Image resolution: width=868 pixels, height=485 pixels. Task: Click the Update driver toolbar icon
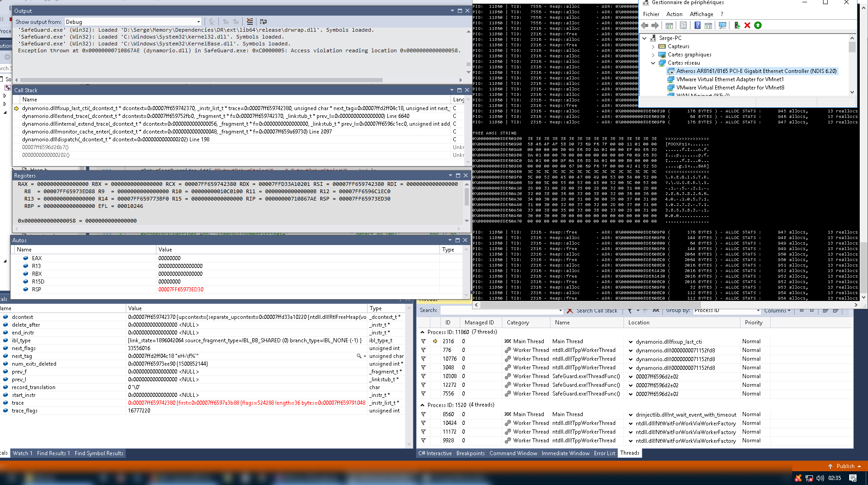(x=737, y=25)
